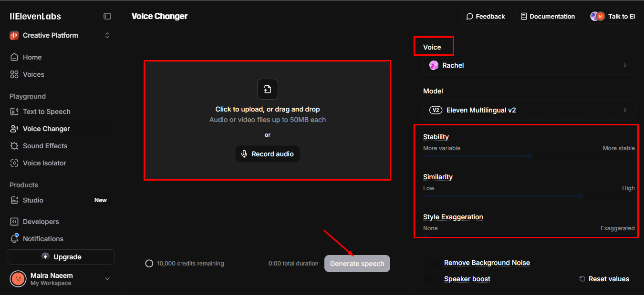Click the Generate speech button
The image size is (644, 295).
(357, 263)
